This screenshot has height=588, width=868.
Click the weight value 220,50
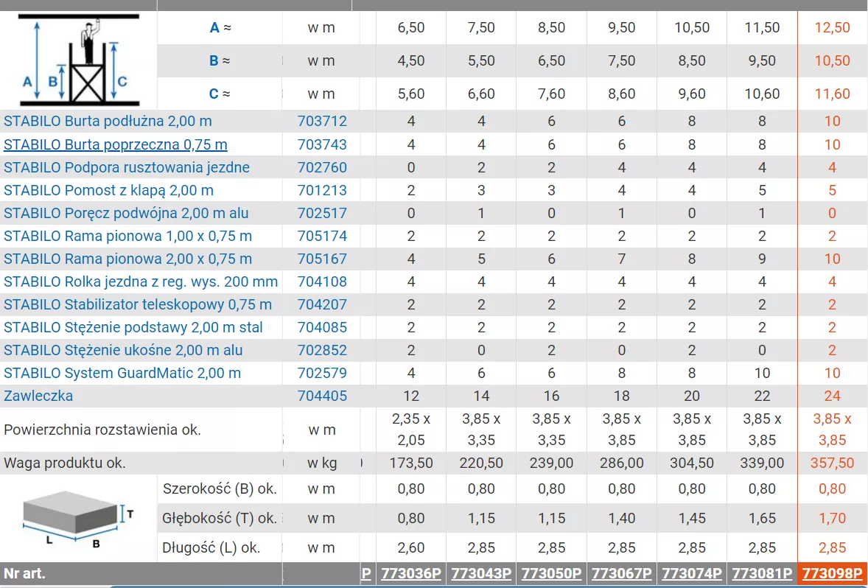click(x=482, y=463)
